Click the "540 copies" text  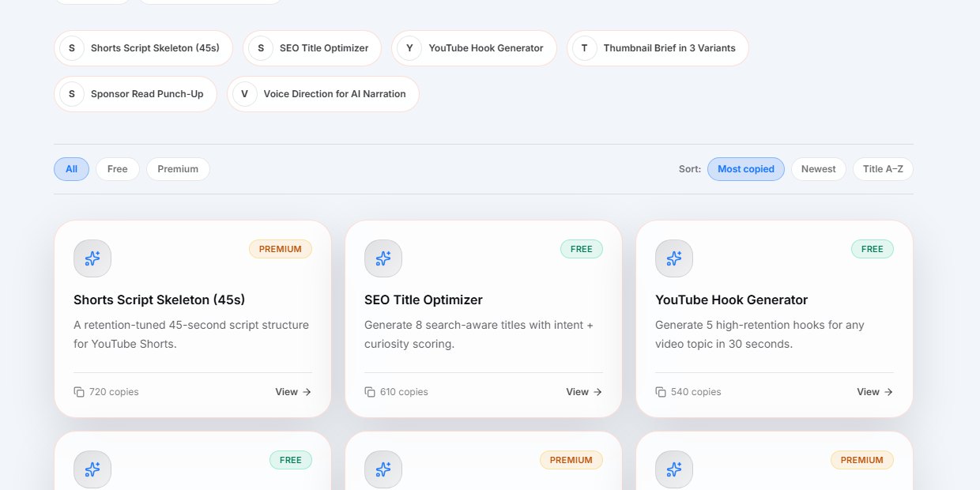(x=695, y=392)
